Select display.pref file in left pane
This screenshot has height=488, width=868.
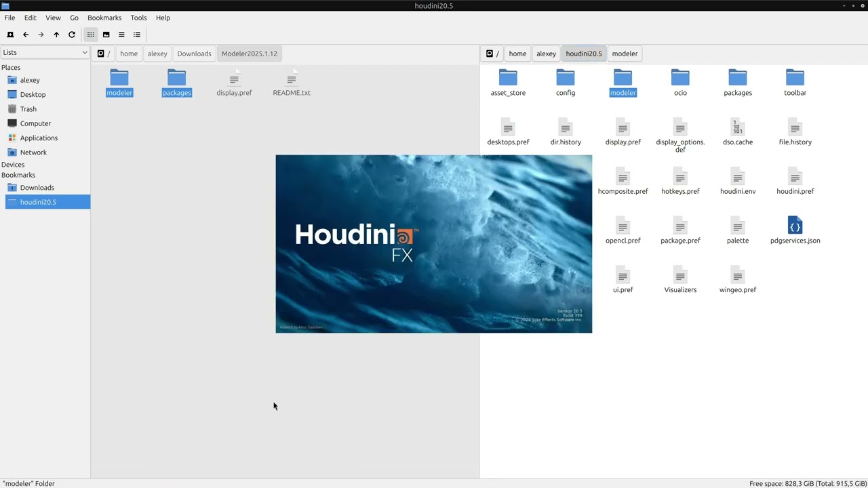click(x=234, y=83)
